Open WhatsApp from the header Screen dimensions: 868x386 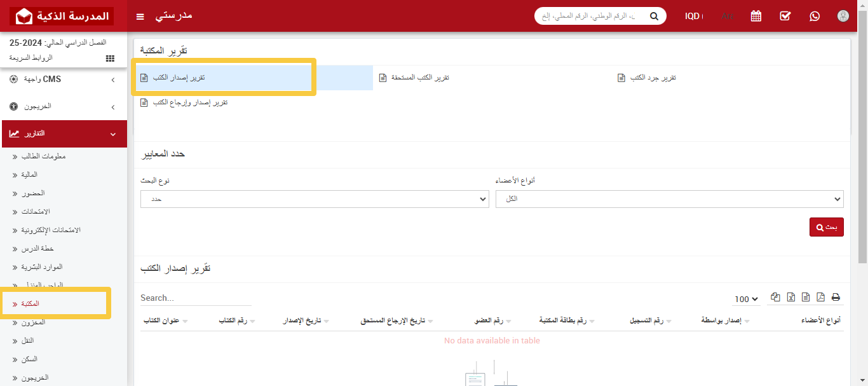(x=815, y=15)
